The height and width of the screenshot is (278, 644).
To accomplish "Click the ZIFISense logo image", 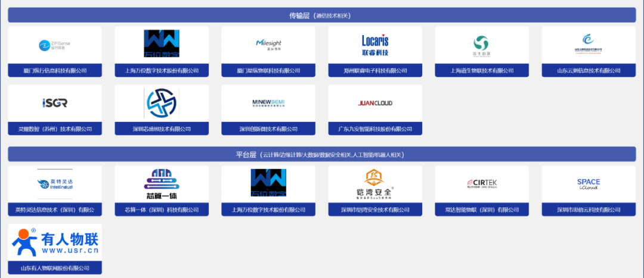I will [x=55, y=45].
